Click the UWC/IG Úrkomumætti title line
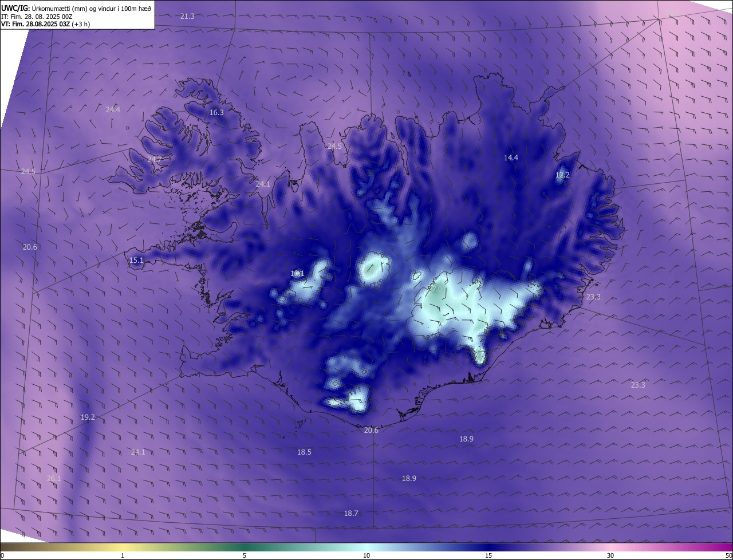Image resolution: width=733 pixels, height=560 pixels. tap(76, 7)
